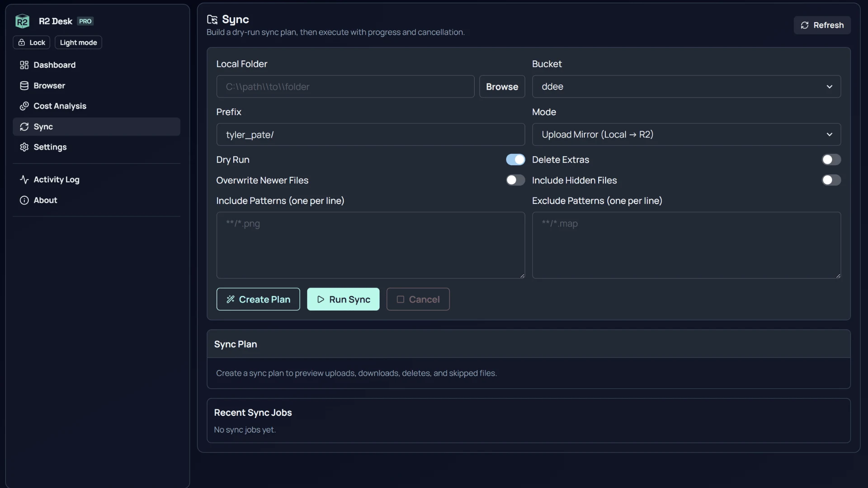Click the Prefix label
The width and height of the screenshot is (868, 488).
[229, 112]
